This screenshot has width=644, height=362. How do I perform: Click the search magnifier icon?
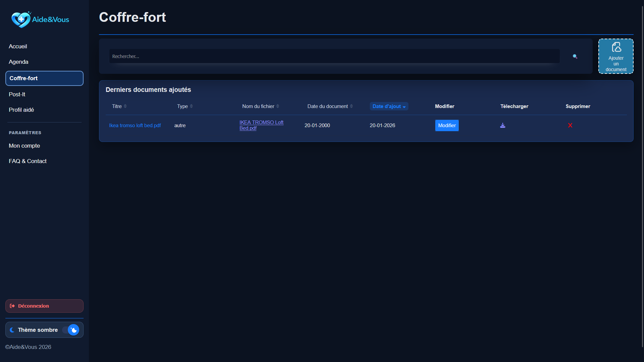coord(575,56)
